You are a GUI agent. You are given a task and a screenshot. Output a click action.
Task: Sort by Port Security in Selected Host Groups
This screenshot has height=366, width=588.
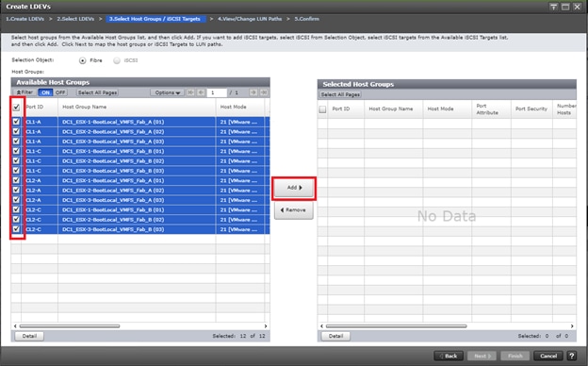[x=531, y=109]
